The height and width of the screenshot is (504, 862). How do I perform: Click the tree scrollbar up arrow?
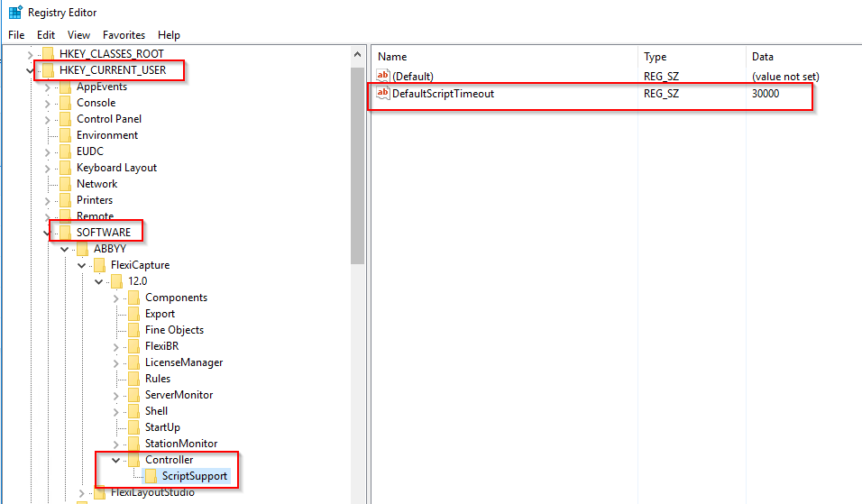point(357,54)
